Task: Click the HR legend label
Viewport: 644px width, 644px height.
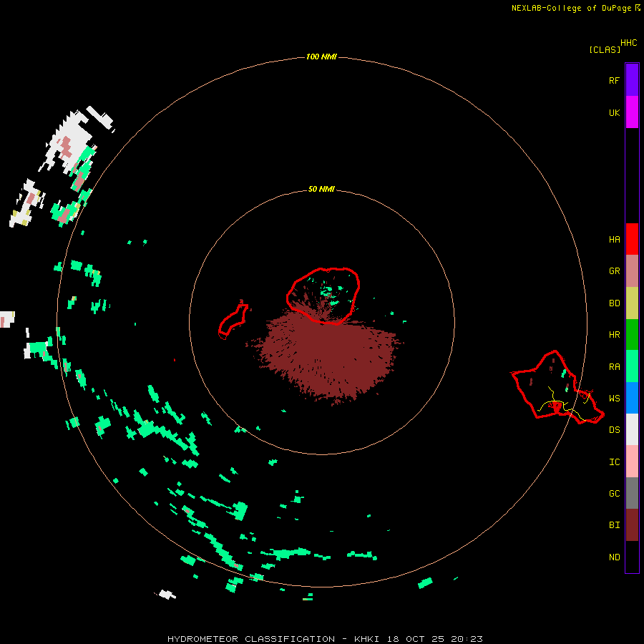Action: (x=614, y=335)
